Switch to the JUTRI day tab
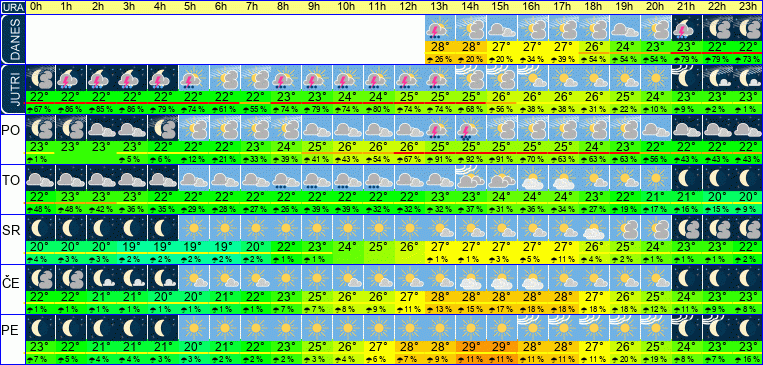 tap(12, 90)
